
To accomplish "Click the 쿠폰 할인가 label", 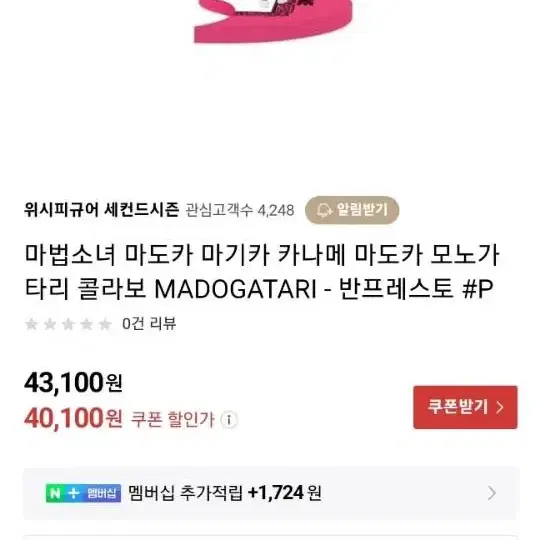I will (x=173, y=419).
